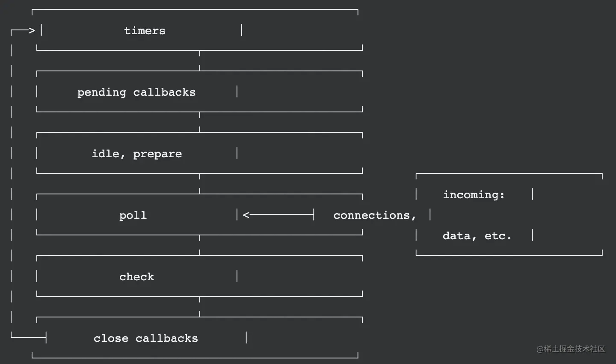Viewport: 616px width, 364px height.
Task: Select the "pending callbacks" phase text
Action: coord(136,92)
